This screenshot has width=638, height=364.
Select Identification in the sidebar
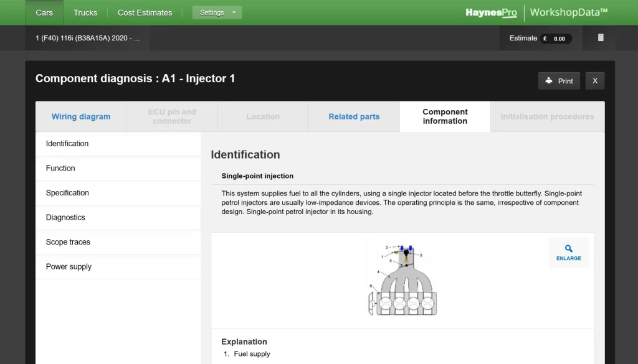point(67,144)
